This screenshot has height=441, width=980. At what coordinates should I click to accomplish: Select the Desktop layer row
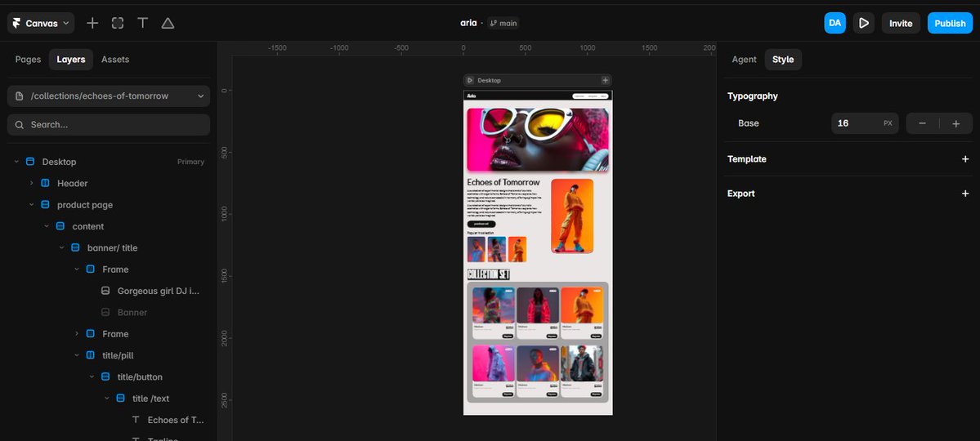pos(109,162)
